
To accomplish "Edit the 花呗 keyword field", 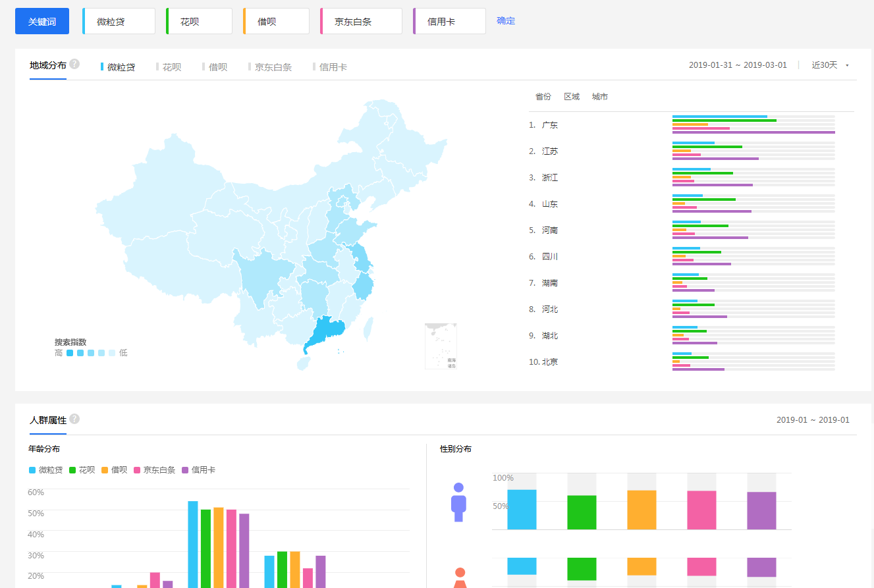I will [x=199, y=21].
